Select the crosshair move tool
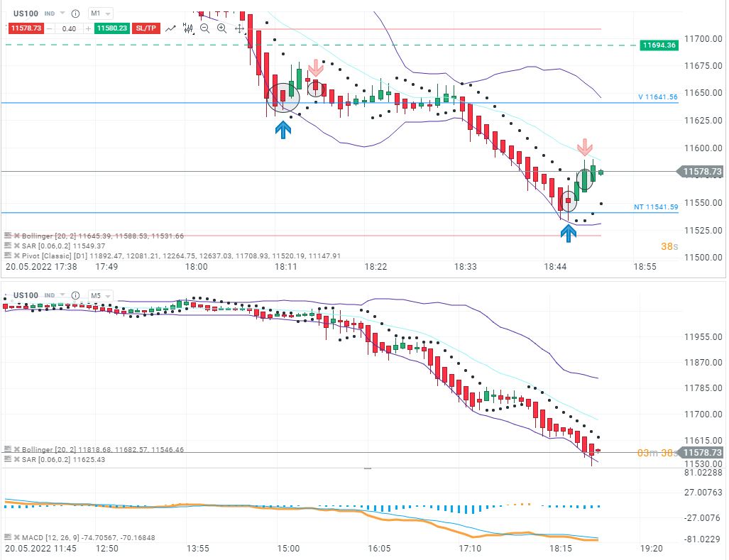729x560 pixels. [239, 29]
